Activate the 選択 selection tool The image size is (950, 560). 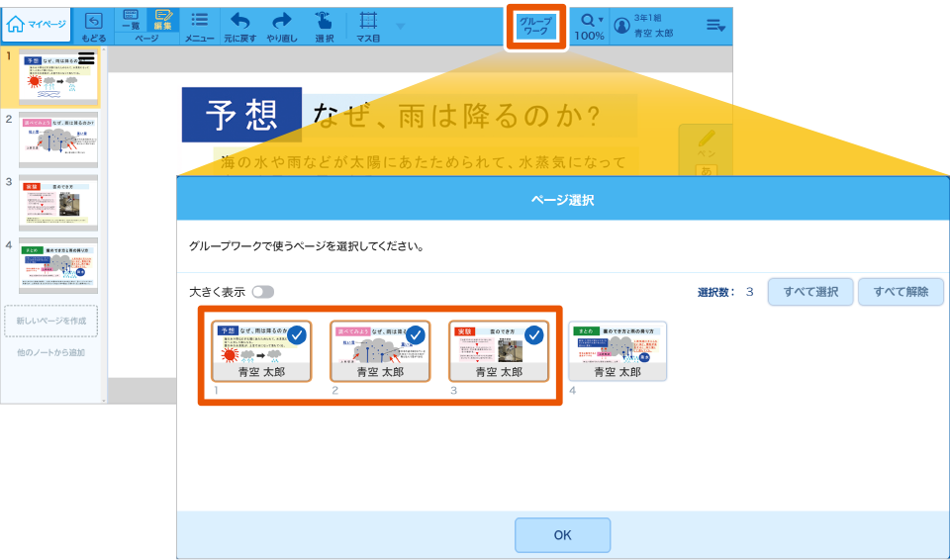[324, 26]
